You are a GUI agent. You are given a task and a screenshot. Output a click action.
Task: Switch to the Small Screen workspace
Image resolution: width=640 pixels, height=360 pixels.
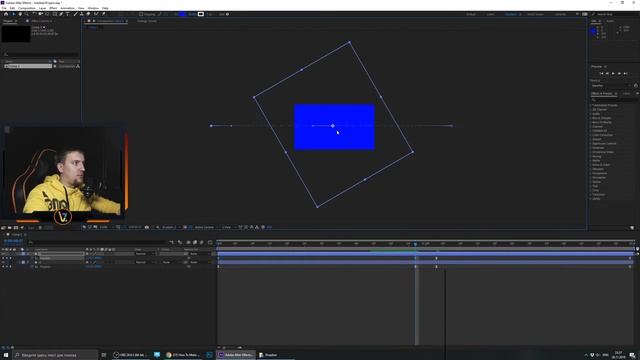coord(535,14)
